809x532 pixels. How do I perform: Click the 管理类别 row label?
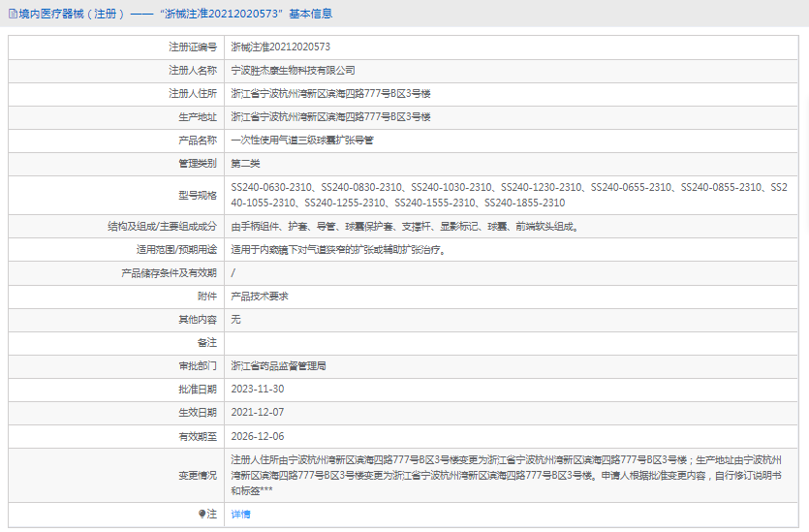pos(198,164)
